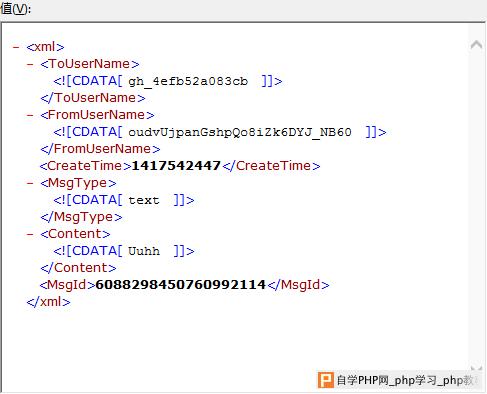Click the closing xml tag
This screenshot has height=394, width=487.
(x=48, y=302)
